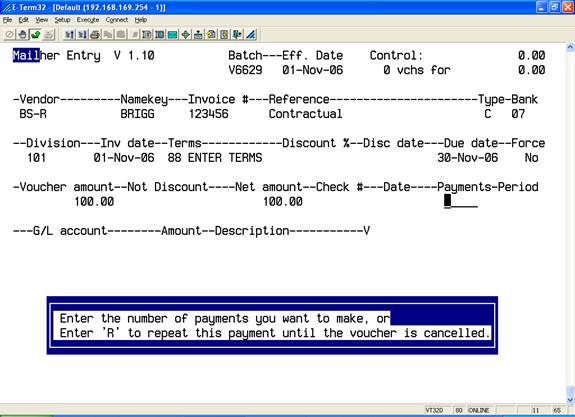Click the printer icon in the toolbar
The image size is (575, 417).
tap(95, 35)
